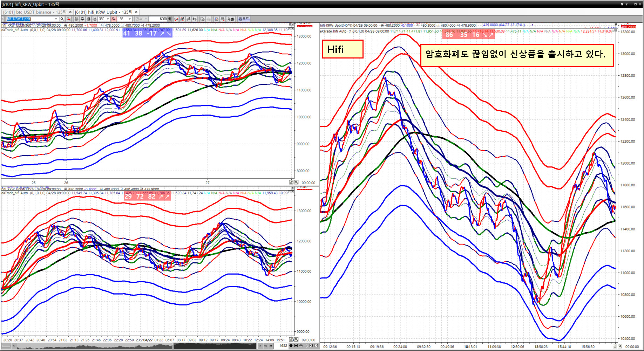
Task: Click the 업로드 upload button
Action: [x=244, y=19]
